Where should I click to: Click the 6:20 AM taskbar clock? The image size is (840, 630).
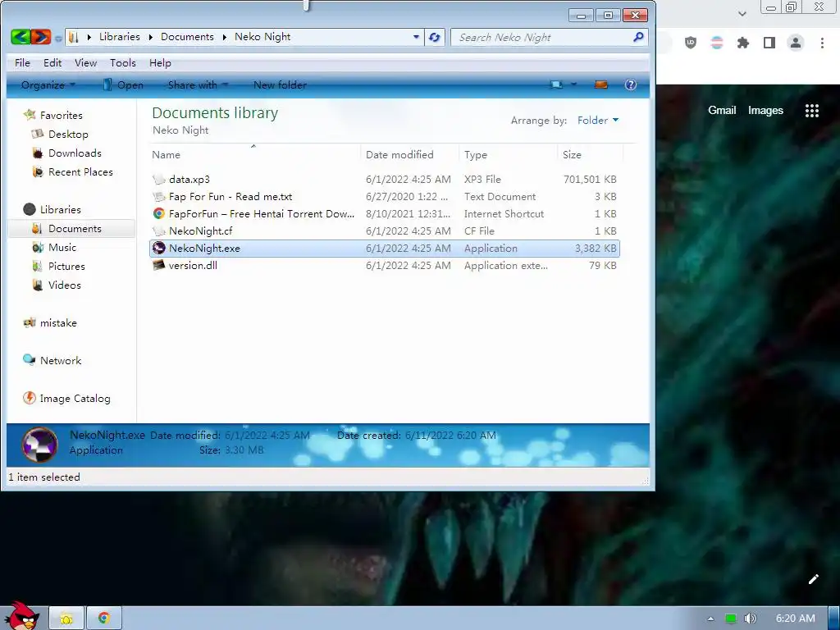point(796,619)
